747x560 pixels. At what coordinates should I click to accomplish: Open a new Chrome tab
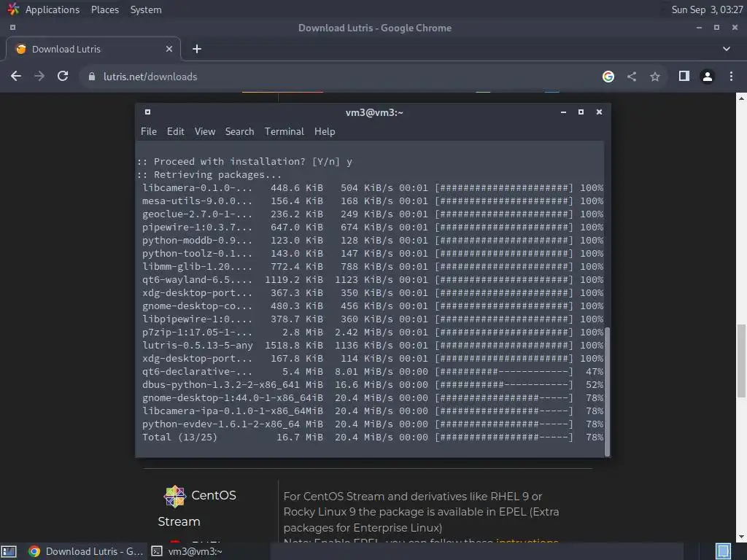(x=197, y=49)
